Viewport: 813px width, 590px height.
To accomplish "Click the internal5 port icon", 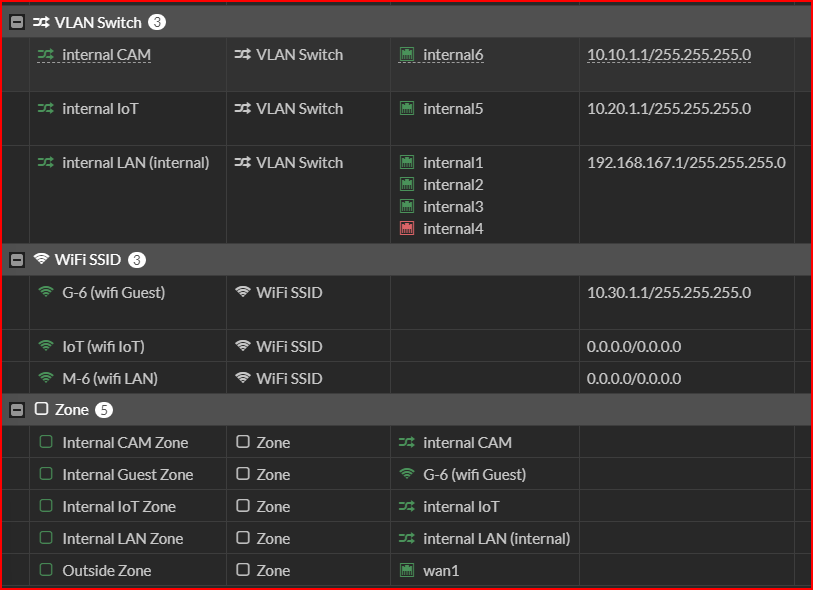I will 407,109.
